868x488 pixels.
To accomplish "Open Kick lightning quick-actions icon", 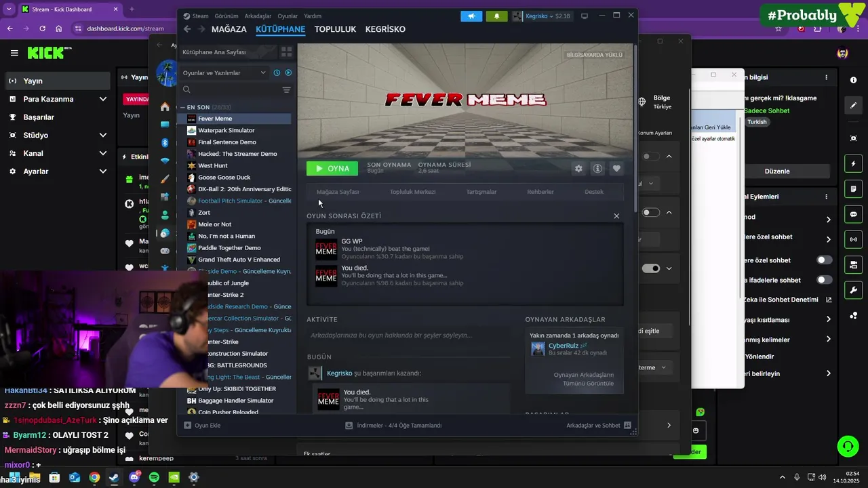I will coord(853,164).
